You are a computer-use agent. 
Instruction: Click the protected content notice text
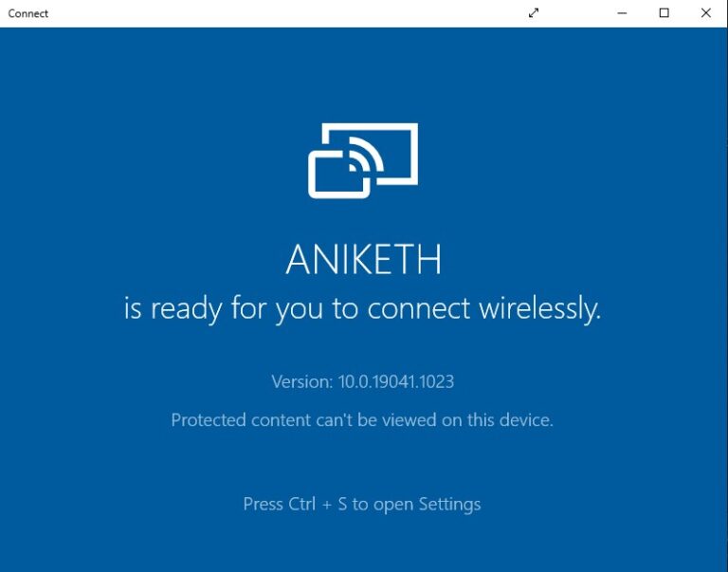[x=362, y=419]
